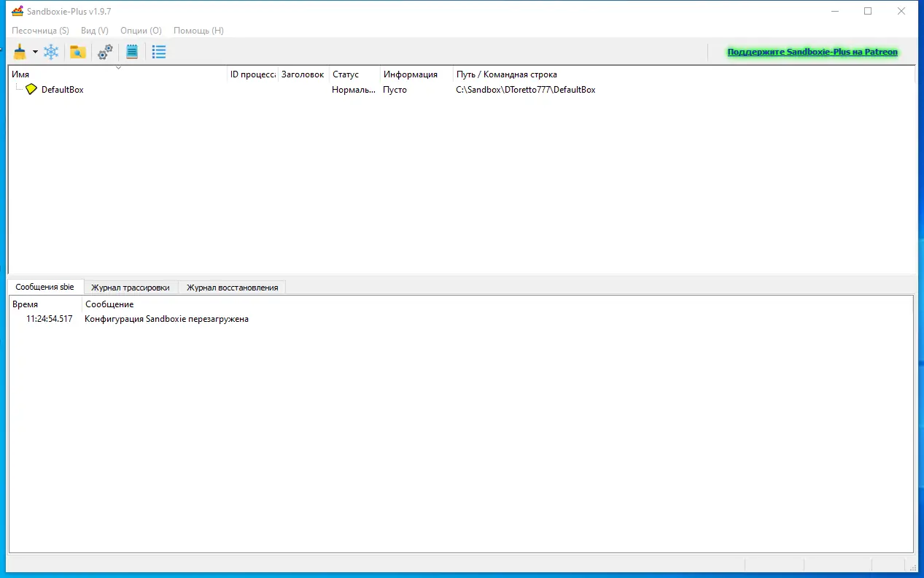Click the blue notepad ini editor icon
The height and width of the screenshot is (578, 924).
pyautogui.click(x=132, y=52)
